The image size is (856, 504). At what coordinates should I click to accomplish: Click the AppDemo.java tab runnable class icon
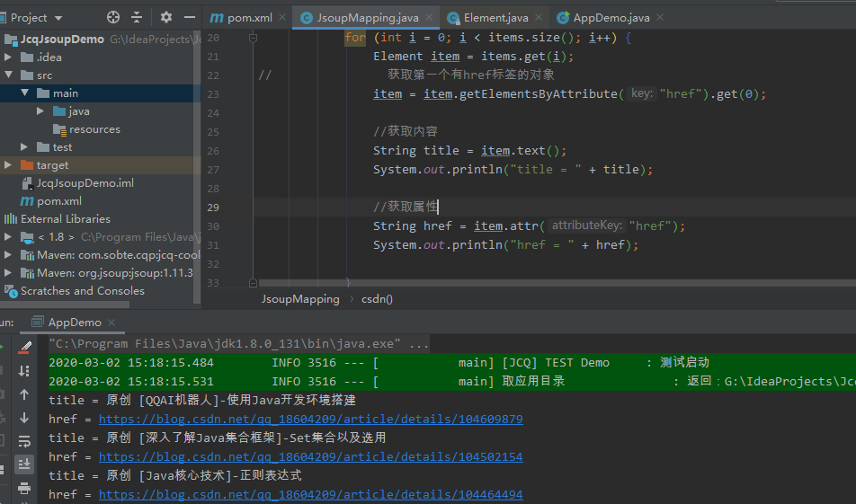pyautogui.click(x=563, y=18)
